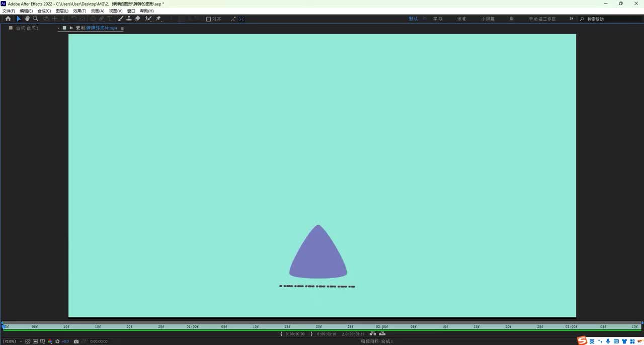Click the Home icon in toolbar
The width and height of the screenshot is (644, 345).
(x=8, y=19)
